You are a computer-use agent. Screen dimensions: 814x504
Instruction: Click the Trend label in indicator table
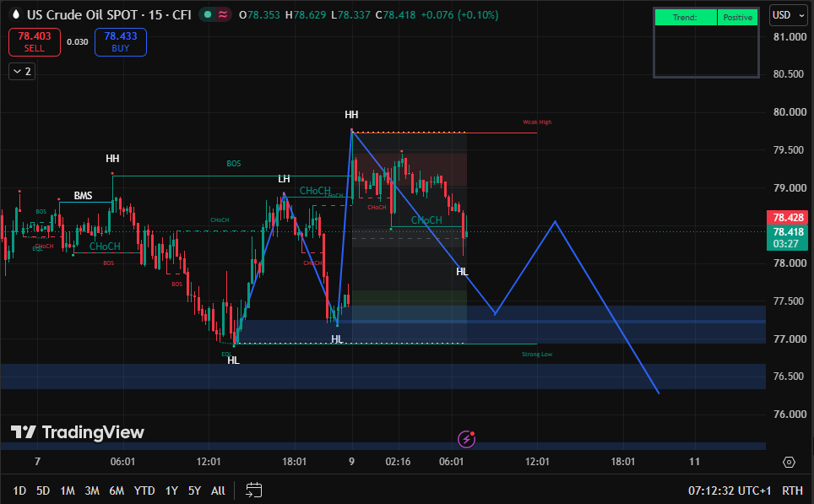point(686,17)
